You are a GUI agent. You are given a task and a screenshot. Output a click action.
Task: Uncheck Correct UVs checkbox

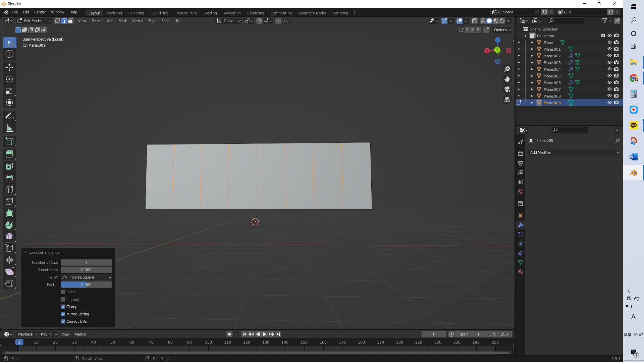point(63,321)
